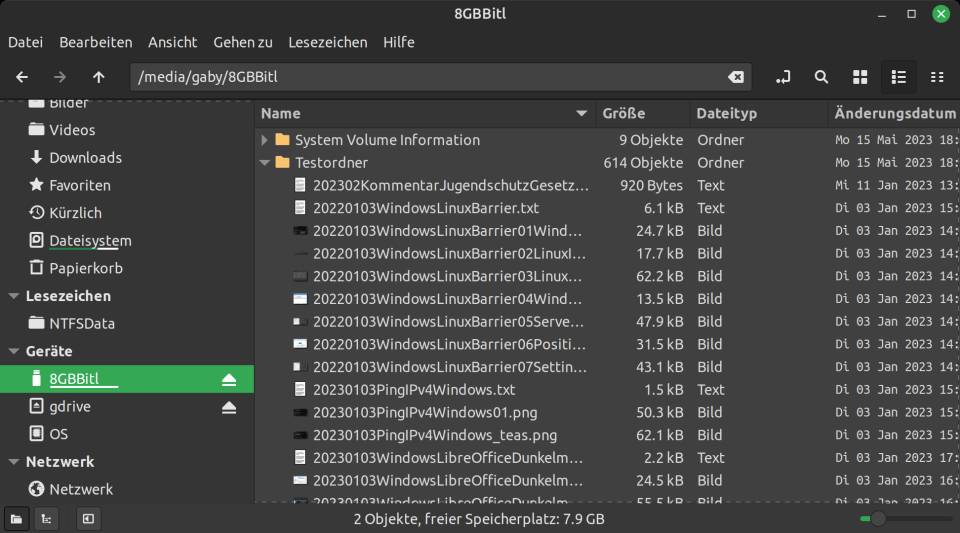Open the Lesezeichen menu
Screen dimensions: 960x533
pos(328,42)
